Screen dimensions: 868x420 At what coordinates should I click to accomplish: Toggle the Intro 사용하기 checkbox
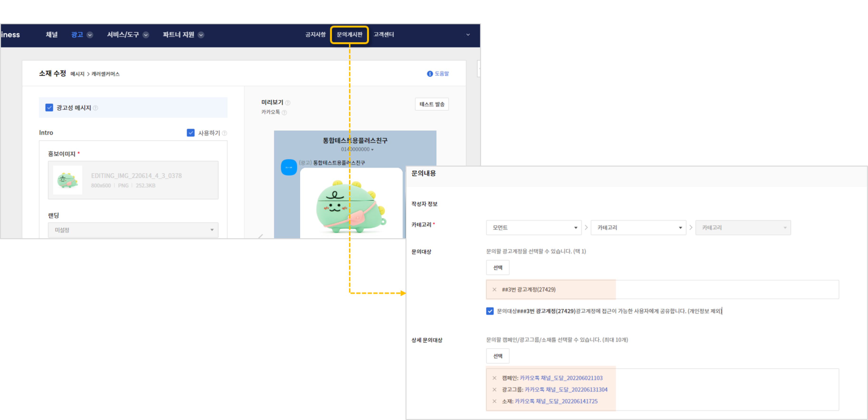pyautogui.click(x=191, y=133)
